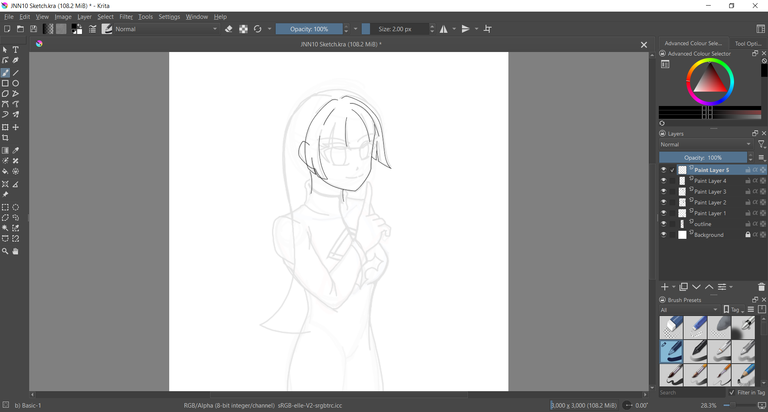Select the Text tool in the toolbox
The height and width of the screenshot is (412, 768).
pyautogui.click(x=16, y=50)
